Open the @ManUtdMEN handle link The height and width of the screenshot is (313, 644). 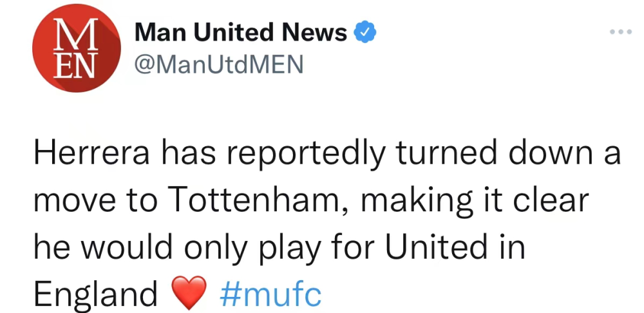219,65
